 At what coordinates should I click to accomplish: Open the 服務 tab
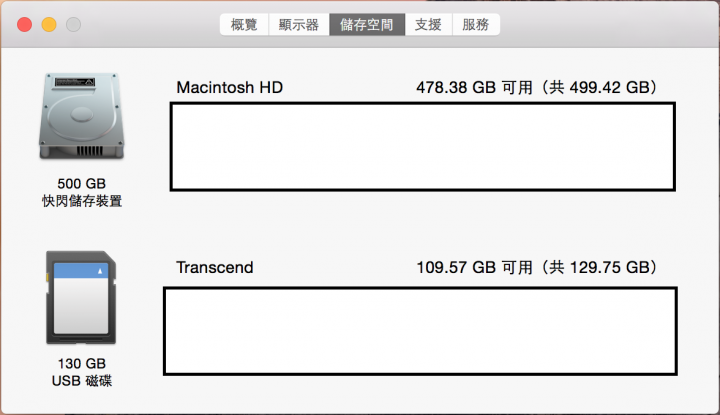pyautogui.click(x=476, y=24)
